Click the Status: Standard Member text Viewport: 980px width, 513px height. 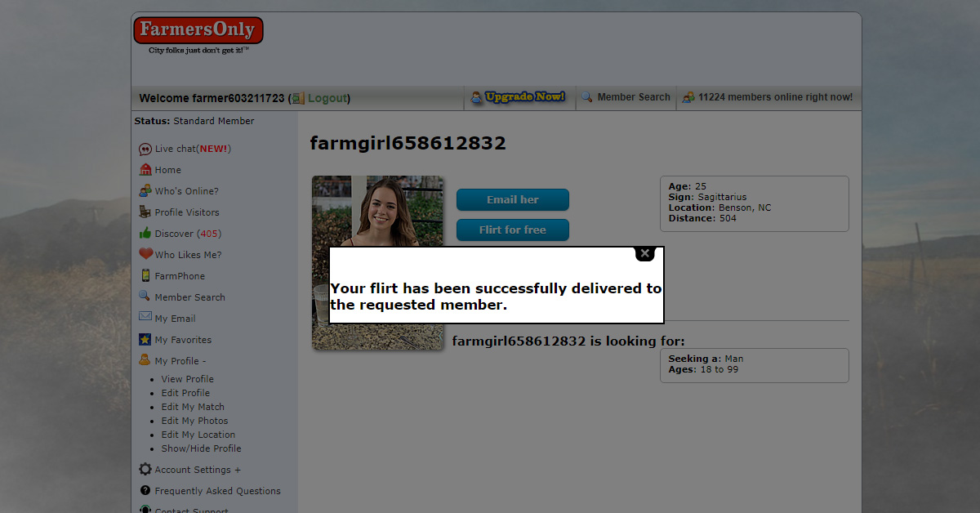(194, 121)
